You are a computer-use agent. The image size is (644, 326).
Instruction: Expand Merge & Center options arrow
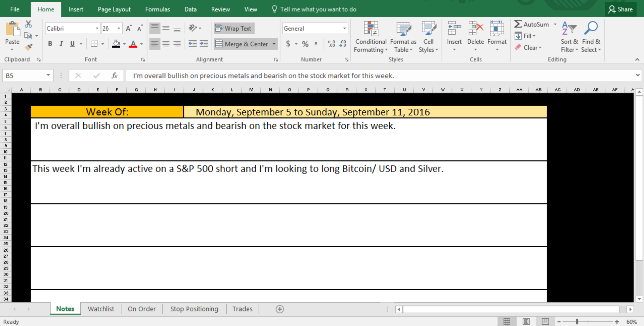click(274, 44)
